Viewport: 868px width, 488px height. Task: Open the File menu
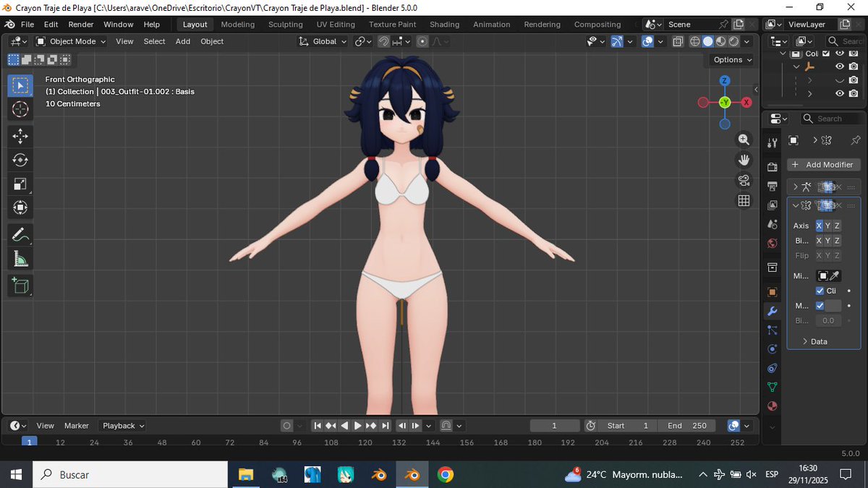[x=27, y=24]
